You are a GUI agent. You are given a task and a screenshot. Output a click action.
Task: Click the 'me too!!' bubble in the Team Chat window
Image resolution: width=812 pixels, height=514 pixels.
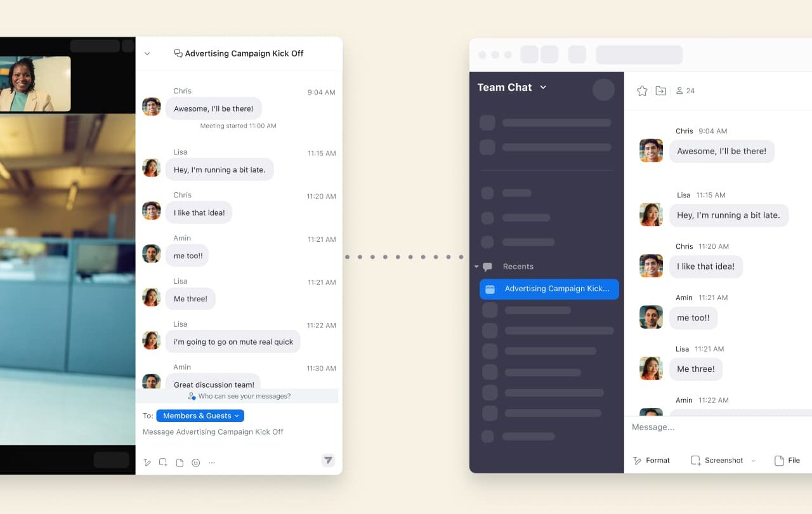pyautogui.click(x=693, y=318)
